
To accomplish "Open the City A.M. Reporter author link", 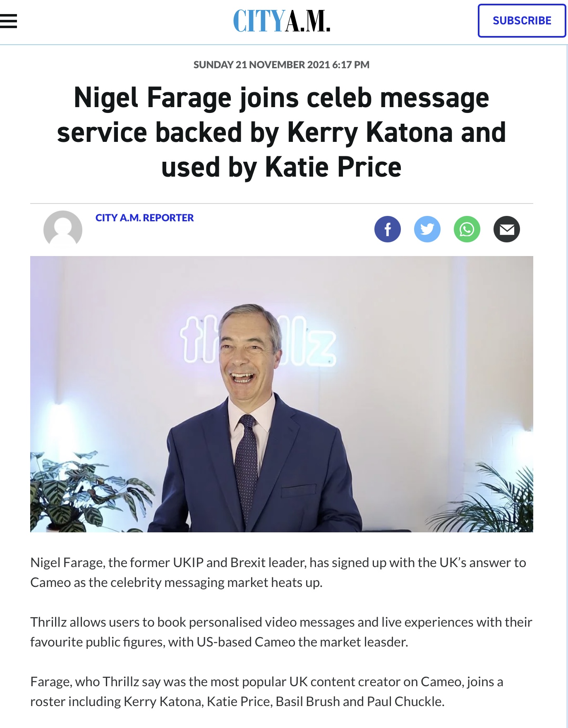I will (144, 218).
